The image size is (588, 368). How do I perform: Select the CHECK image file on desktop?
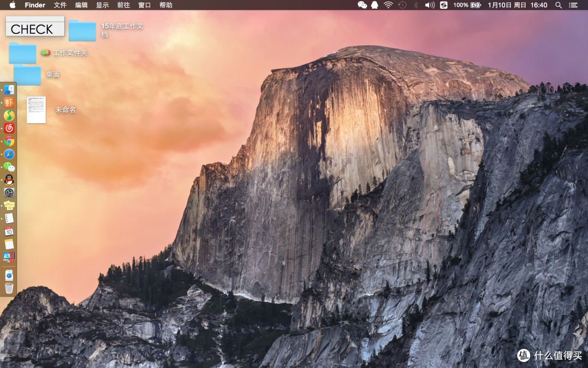(x=35, y=26)
